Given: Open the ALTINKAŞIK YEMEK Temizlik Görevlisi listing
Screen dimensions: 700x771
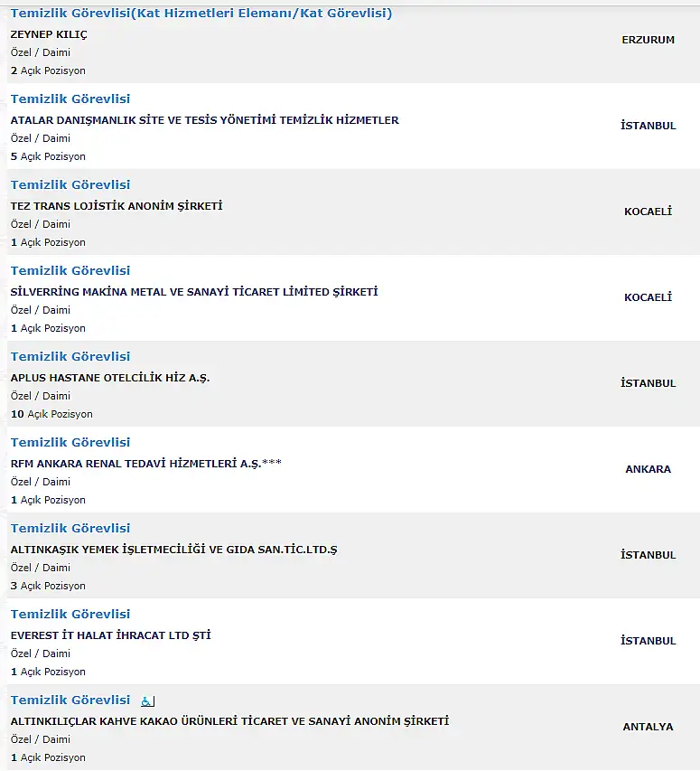Looking at the screenshot, I should [x=70, y=528].
